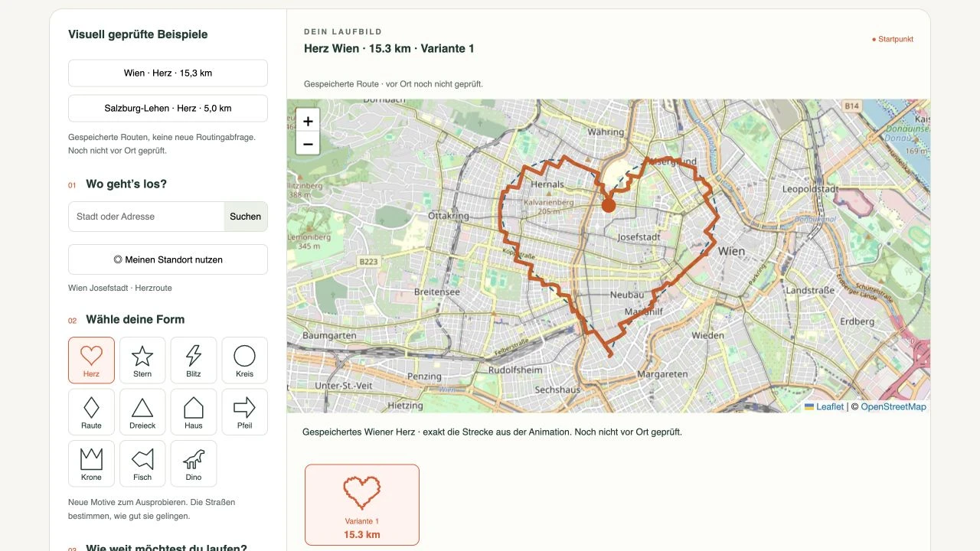Choose the Stern star shape
The height and width of the screenshot is (551, 980).
tap(142, 360)
